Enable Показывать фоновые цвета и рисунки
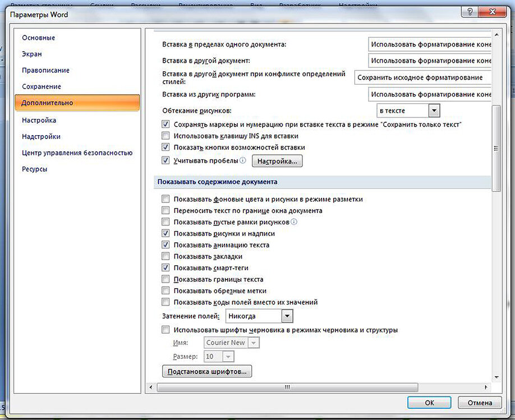The image size is (515, 420). pyautogui.click(x=165, y=199)
